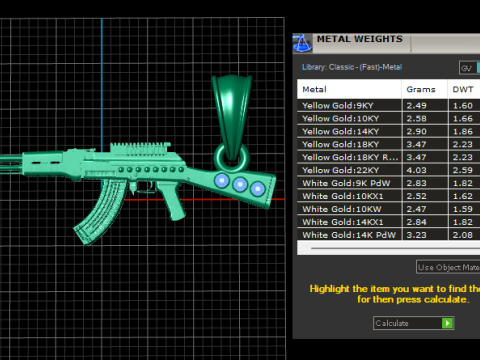
Task: Sort by the Grams column header
Action: pyautogui.click(x=425, y=89)
